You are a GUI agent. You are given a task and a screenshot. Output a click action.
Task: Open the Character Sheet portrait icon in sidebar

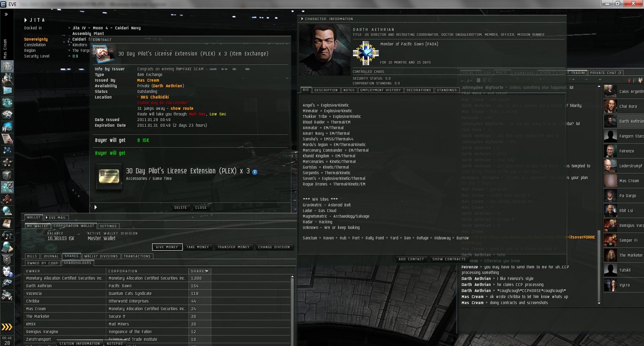(7, 66)
